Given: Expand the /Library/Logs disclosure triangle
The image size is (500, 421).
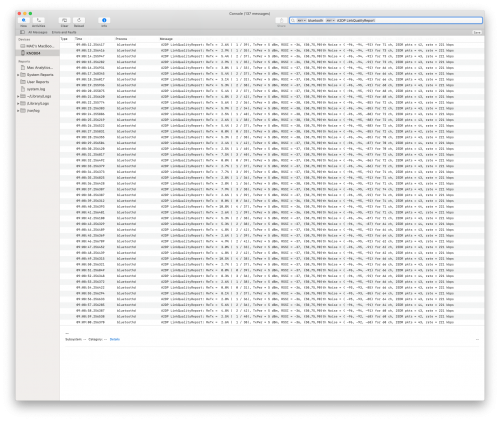Looking at the screenshot, I should 18,103.
